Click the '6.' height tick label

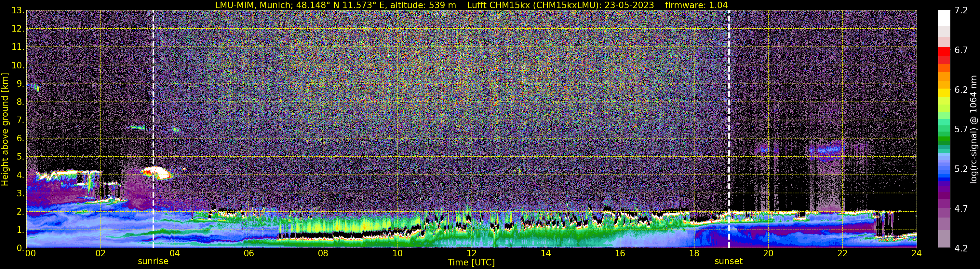pyautogui.click(x=20, y=138)
